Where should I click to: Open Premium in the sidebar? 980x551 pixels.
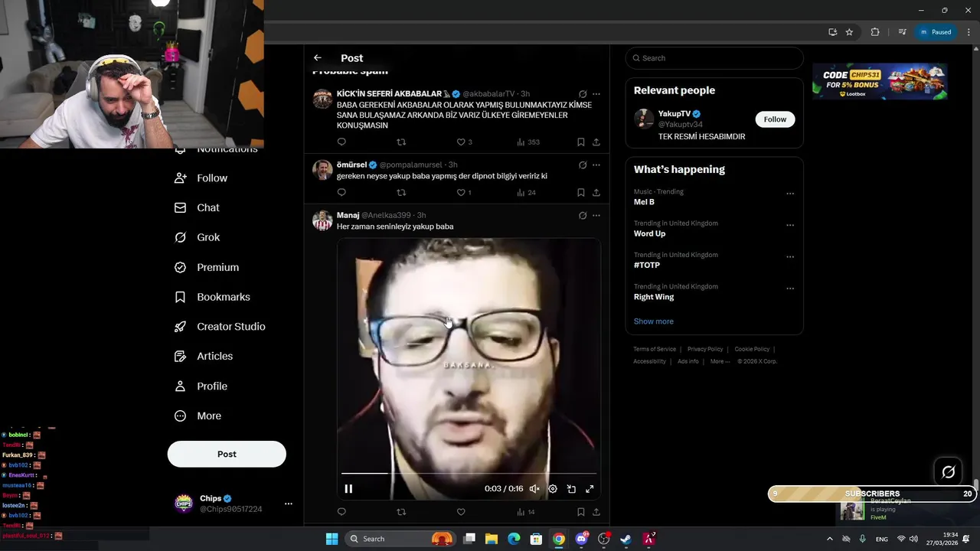(207, 267)
